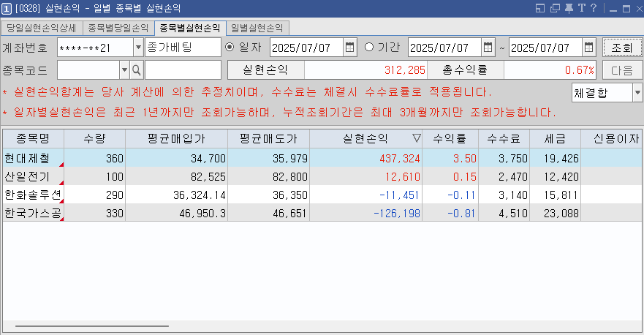Screen dimensions: 644x335
Task: Open help via the question mark icon
Action: [x=593, y=8]
